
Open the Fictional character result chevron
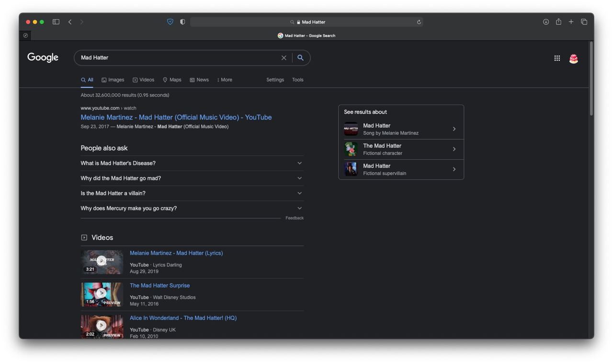coord(454,149)
